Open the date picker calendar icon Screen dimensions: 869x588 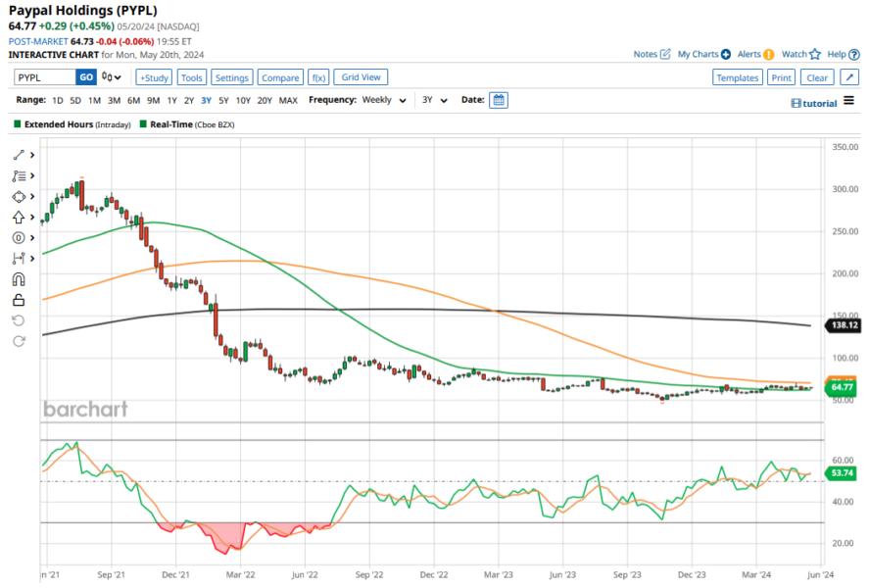coord(499,100)
